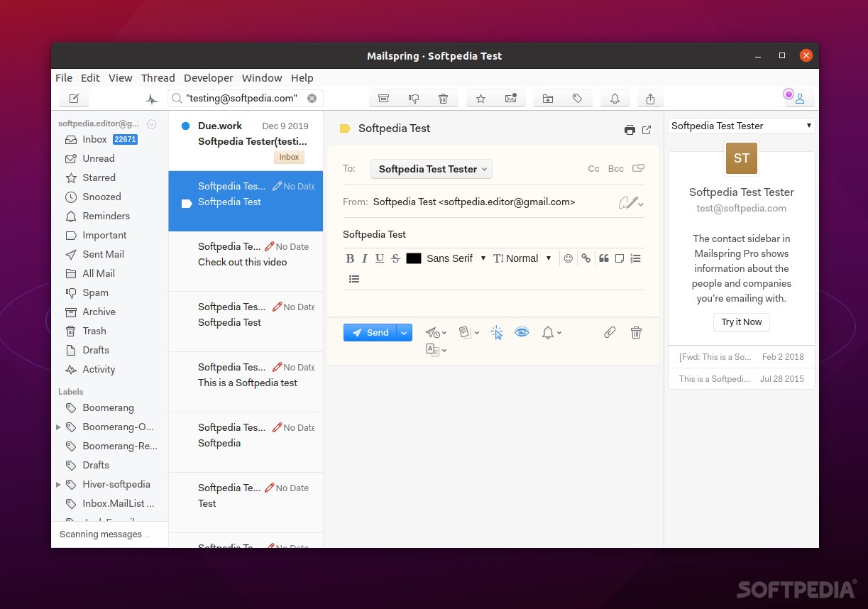Attach a file with paperclip icon

[x=610, y=332]
